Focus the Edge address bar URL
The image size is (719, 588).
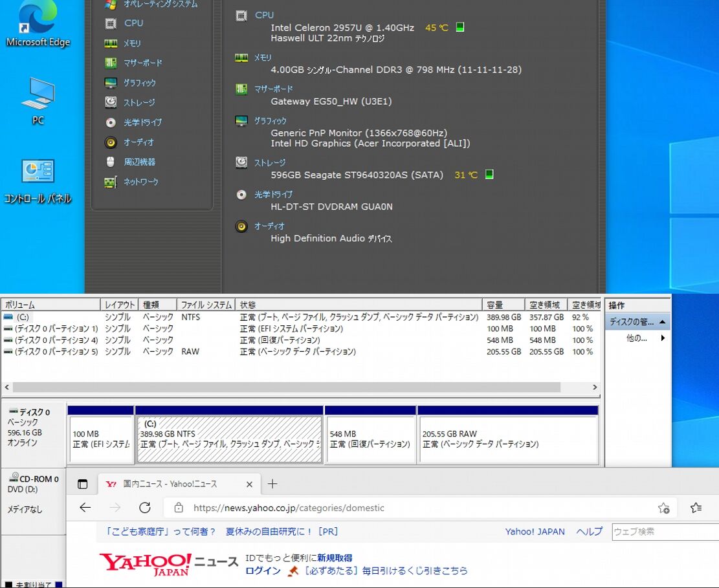point(289,508)
